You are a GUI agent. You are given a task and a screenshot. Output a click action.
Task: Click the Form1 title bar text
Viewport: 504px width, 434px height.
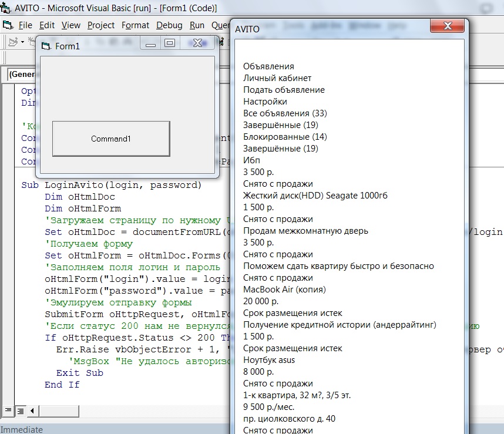click(x=67, y=46)
